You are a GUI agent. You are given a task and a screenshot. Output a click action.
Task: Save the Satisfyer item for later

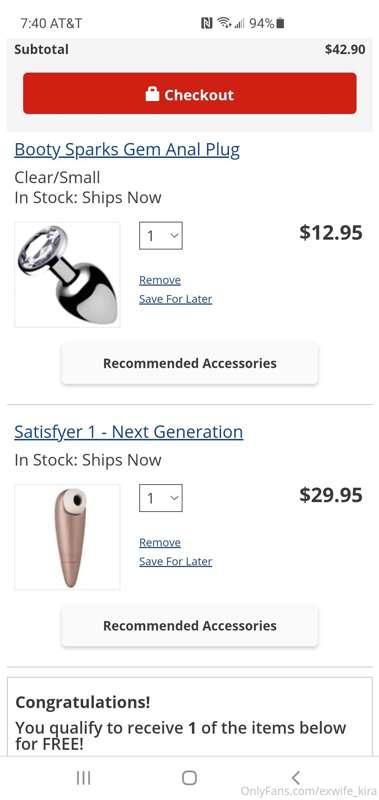point(175,561)
